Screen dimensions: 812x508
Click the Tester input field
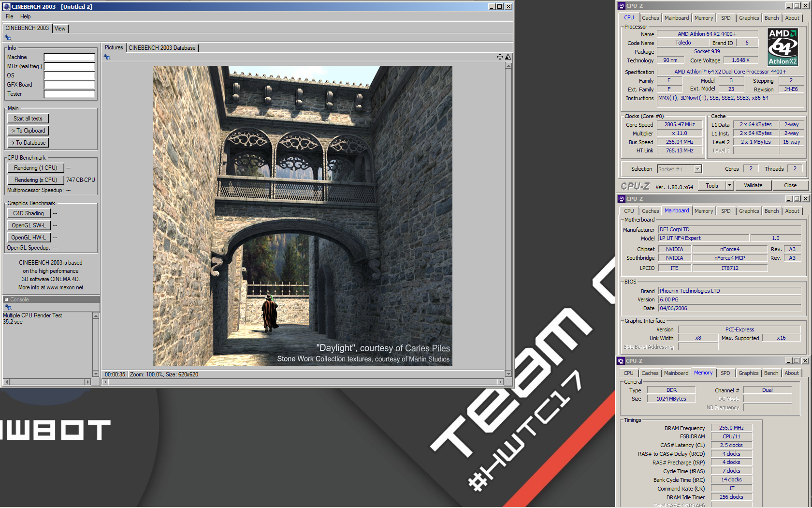click(x=69, y=94)
